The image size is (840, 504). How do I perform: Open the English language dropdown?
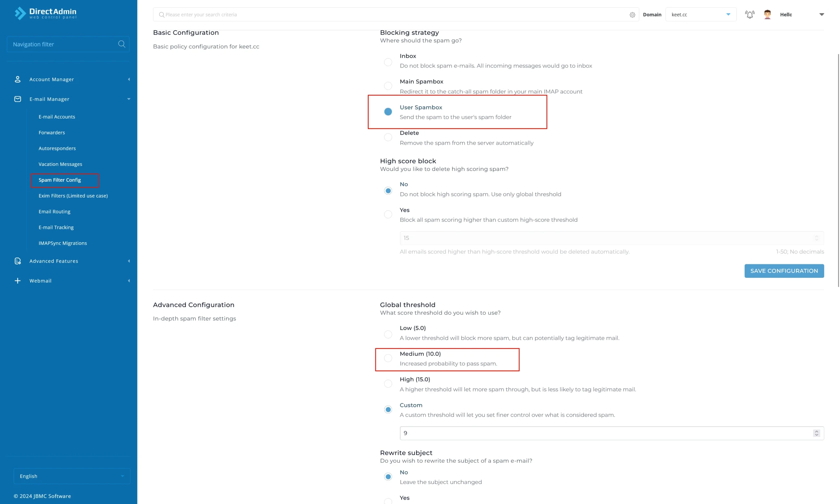(72, 476)
